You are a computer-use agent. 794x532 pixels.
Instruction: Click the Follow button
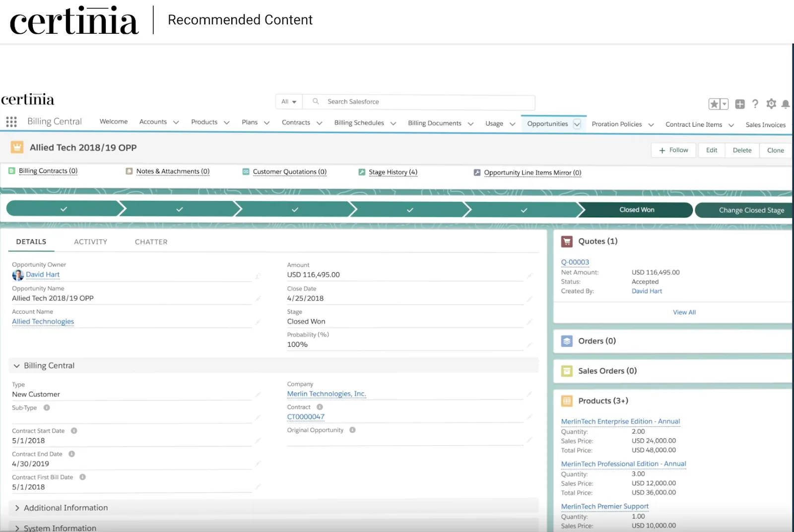(674, 150)
